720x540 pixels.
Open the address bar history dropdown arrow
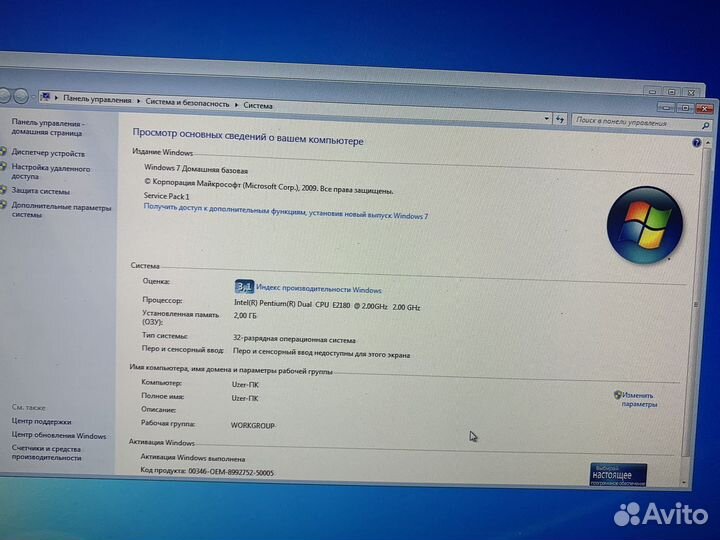pos(546,118)
